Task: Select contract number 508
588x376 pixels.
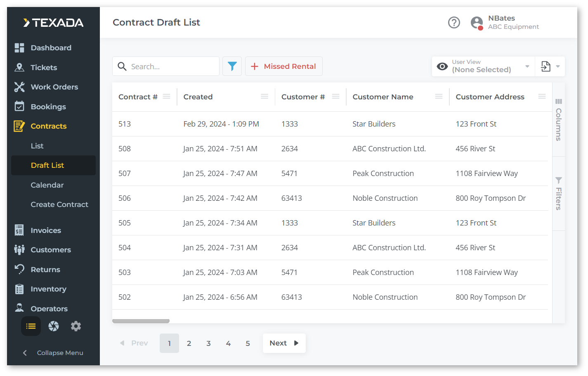Action: click(x=125, y=148)
